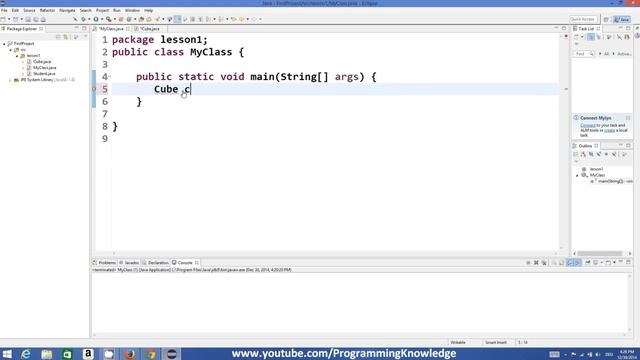
Task: Switch to the Cube.java editor tab
Action: tap(149, 29)
